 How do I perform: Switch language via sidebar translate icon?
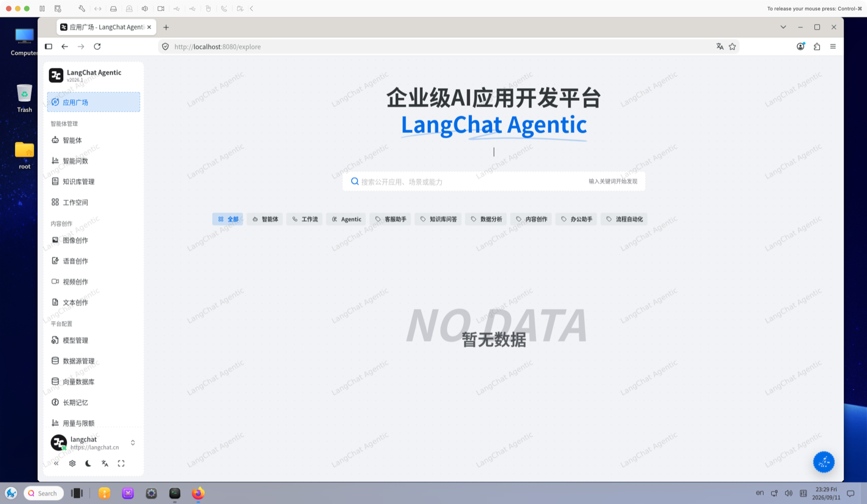coord(105,463)
